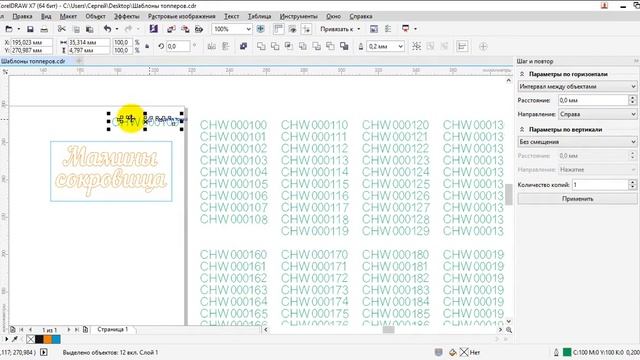This screenshot has height=360, width=640.
Task: Open the 'Правка' menu
Action: [x=22, y=16]
